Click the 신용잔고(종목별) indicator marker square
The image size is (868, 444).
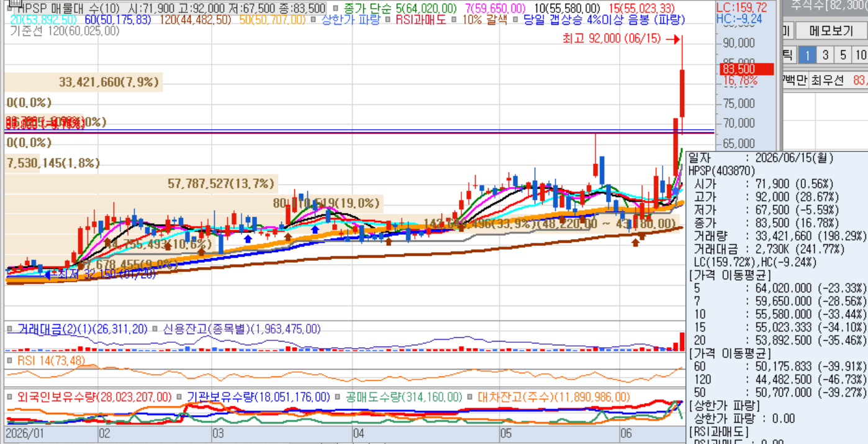click(x=155, y=328)
